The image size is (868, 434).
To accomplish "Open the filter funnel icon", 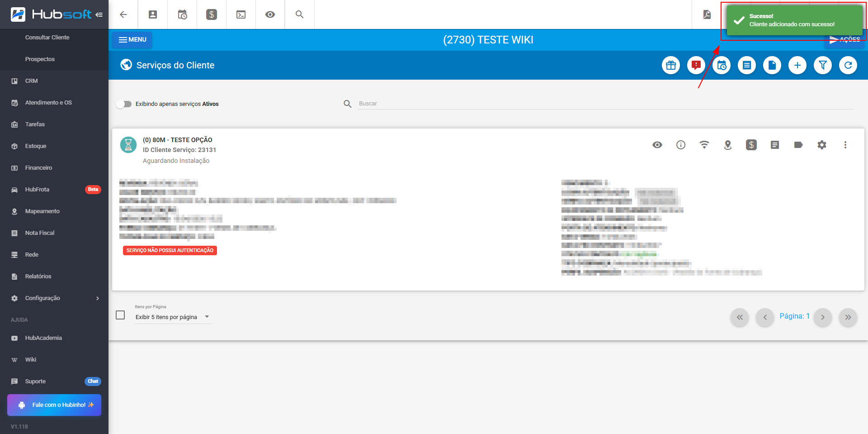I will click(x=823, y=65).
